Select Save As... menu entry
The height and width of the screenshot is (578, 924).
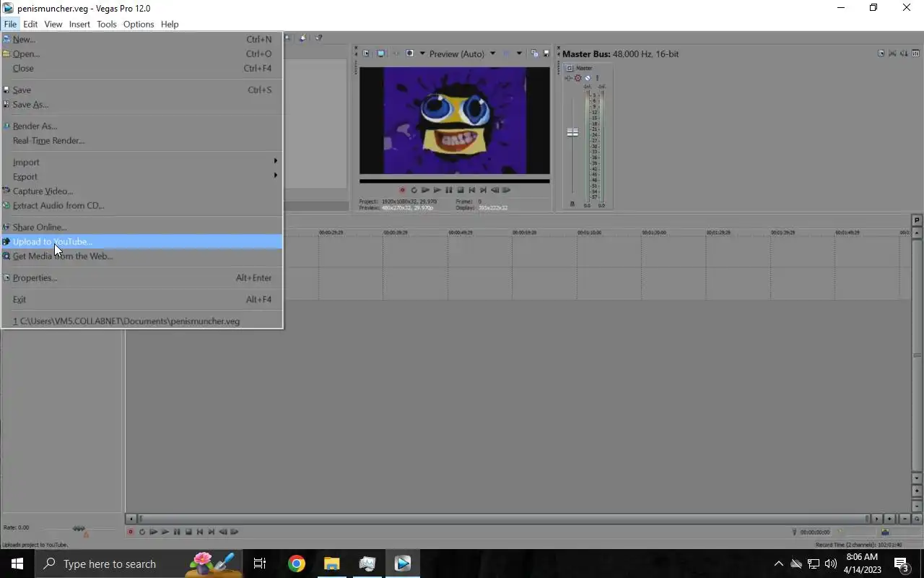(x=141, y=104)
